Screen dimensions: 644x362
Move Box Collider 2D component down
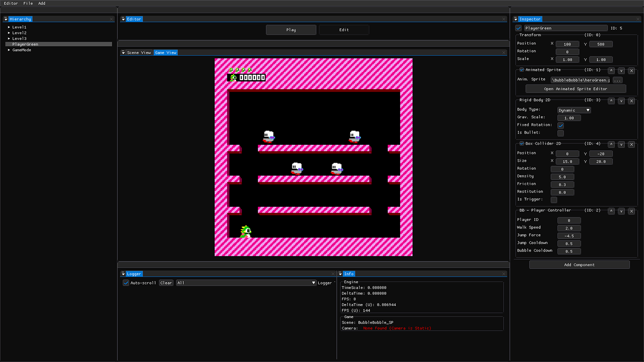[621, 144]
